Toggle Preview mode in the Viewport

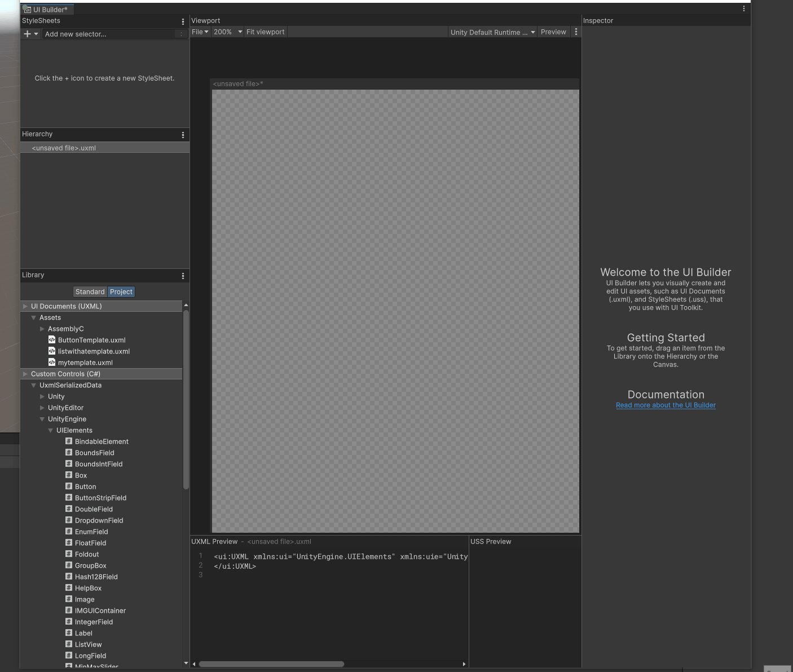(x=553, y=32)
